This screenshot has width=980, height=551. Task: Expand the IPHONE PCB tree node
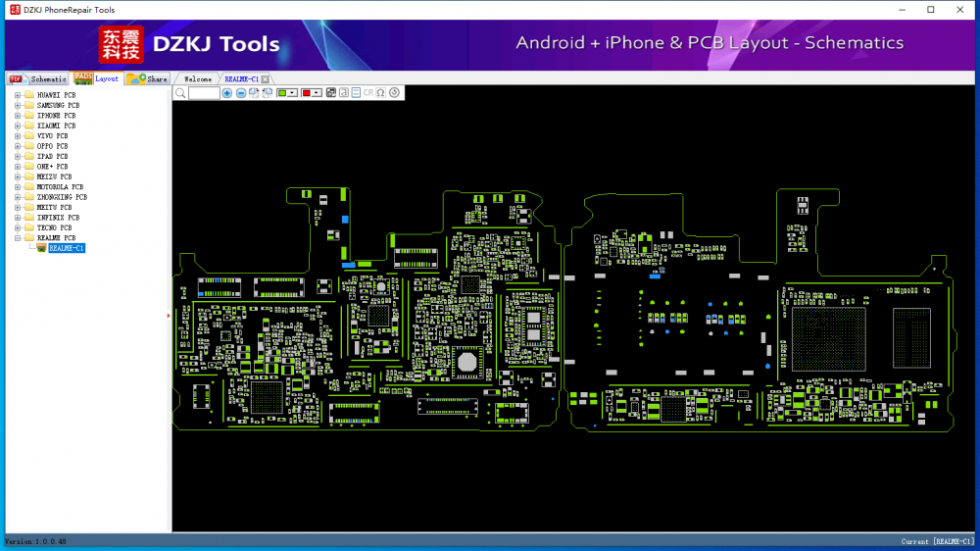18,116
